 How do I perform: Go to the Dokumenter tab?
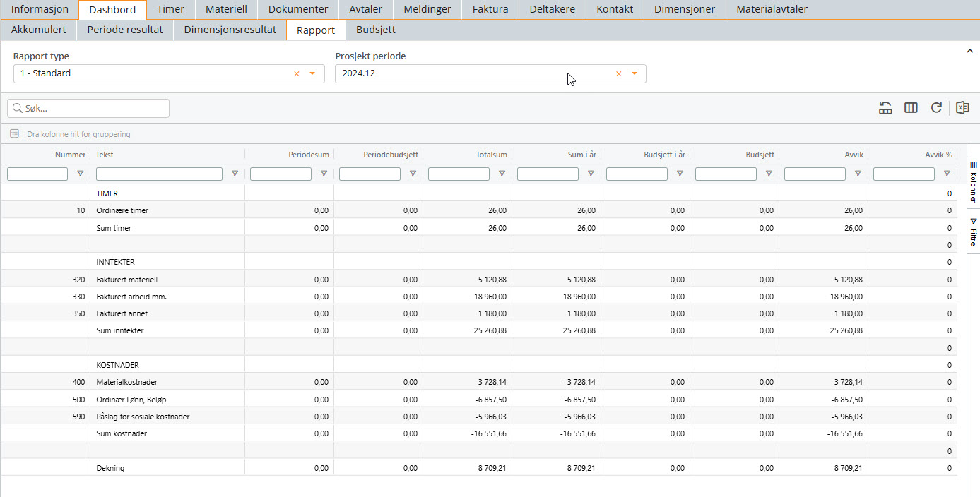point(298,9)
